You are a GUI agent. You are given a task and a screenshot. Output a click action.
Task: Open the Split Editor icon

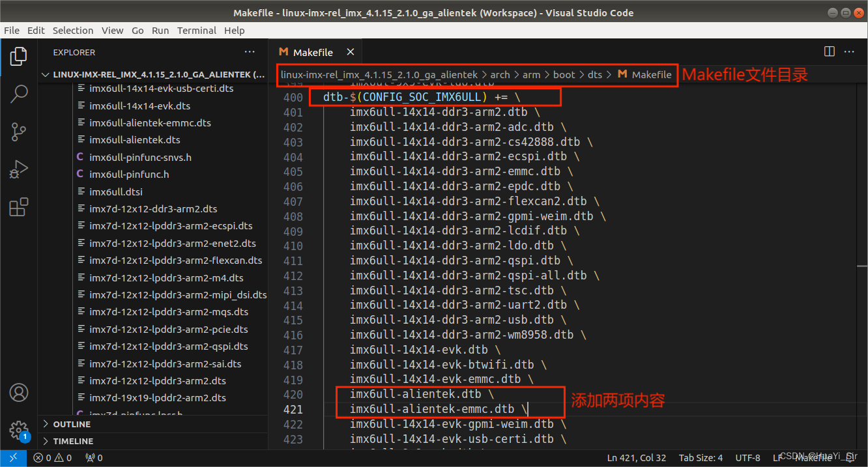[829, 51]
